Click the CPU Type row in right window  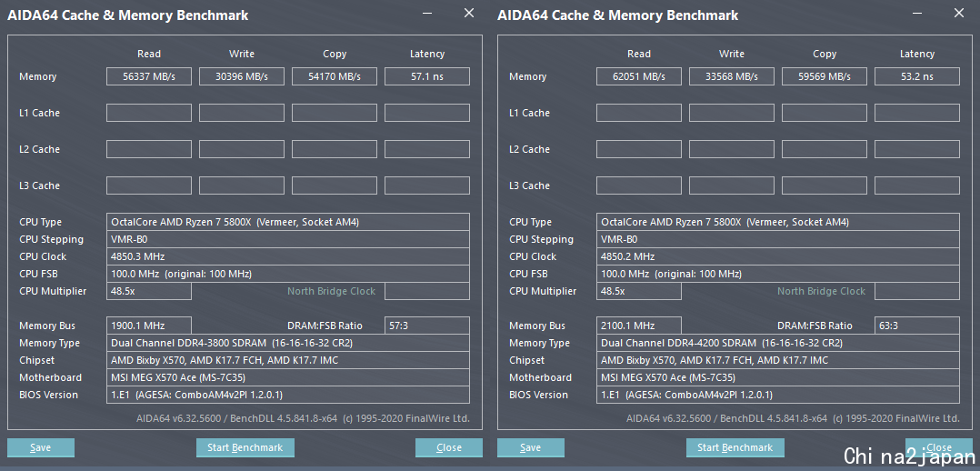777,222
